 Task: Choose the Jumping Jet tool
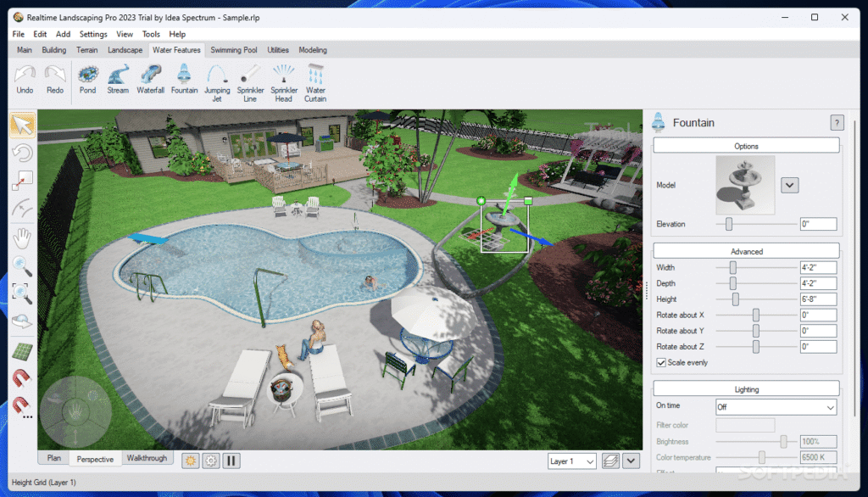point(217,82)
